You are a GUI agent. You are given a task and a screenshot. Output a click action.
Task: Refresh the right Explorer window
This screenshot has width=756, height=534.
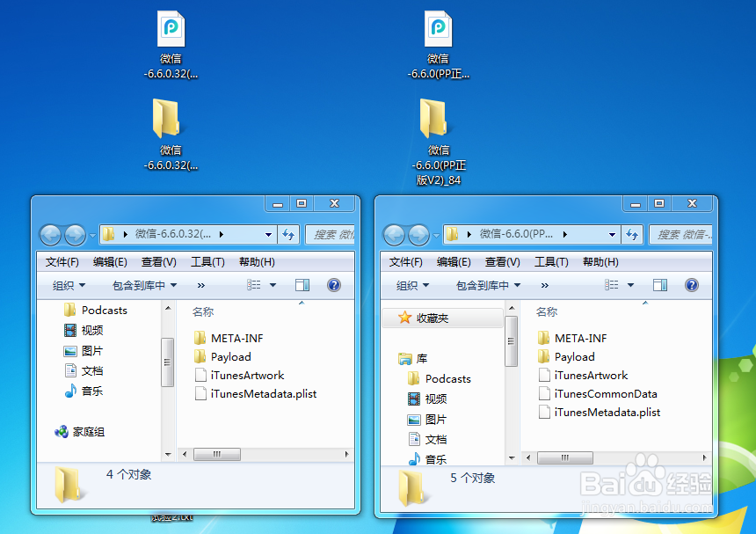coord(632,234)
